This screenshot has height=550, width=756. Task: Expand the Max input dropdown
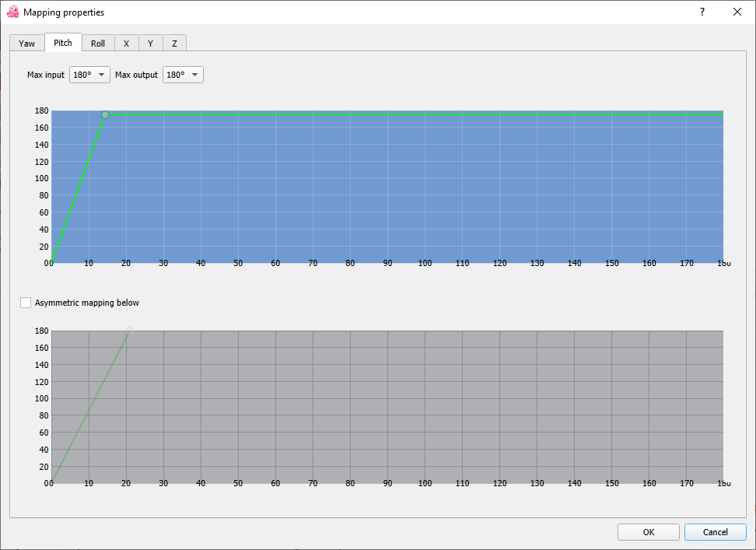[89, 75]
